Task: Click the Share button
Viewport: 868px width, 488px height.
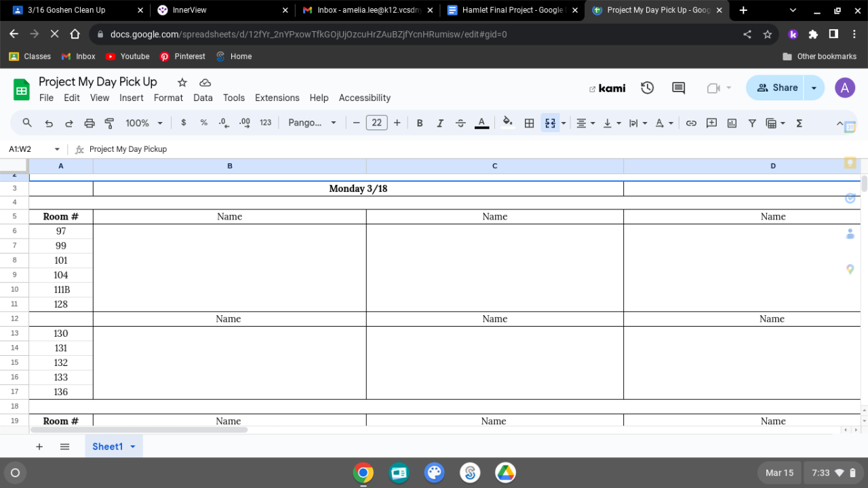Action: coord(777,88)
